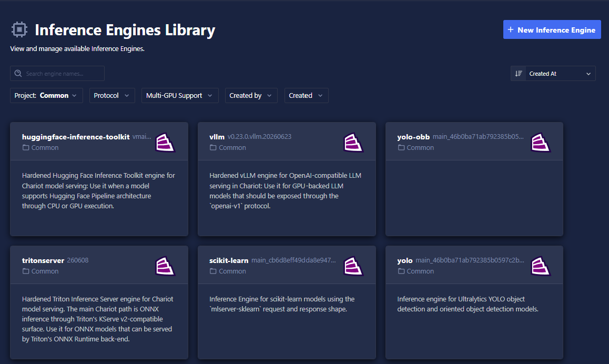Click the tritonserver engine logo icon
The image size is (609, 364).
(x=165, y=266)
